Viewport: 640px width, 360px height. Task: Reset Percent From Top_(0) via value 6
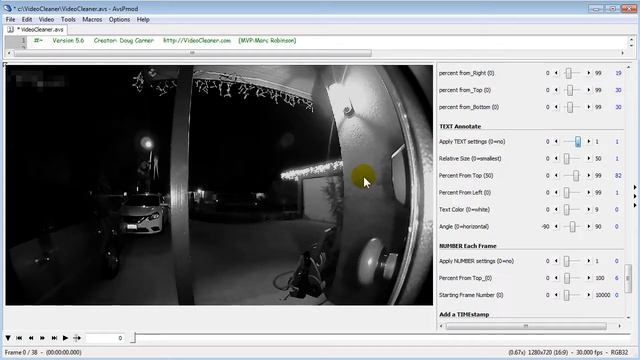coord(616,278)
